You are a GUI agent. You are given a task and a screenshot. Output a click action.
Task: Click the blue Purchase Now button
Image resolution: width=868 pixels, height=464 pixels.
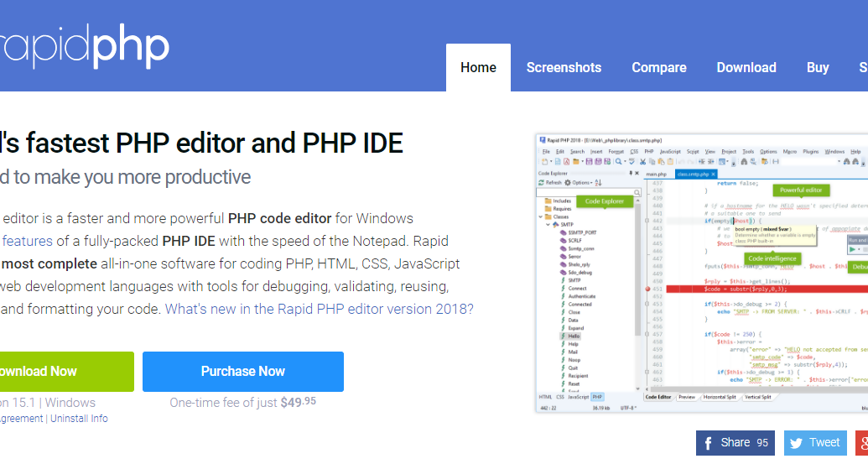tap(243, 372)
